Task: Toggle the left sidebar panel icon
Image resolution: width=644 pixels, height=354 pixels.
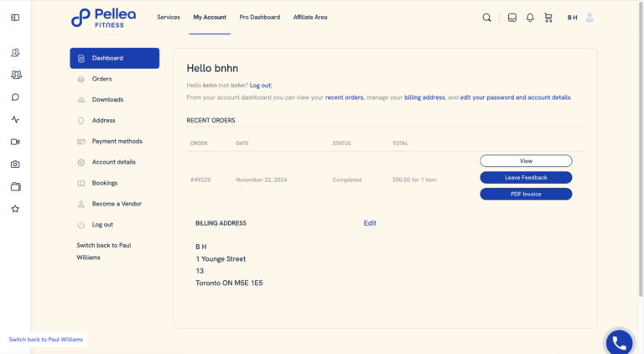Action: 15,18
